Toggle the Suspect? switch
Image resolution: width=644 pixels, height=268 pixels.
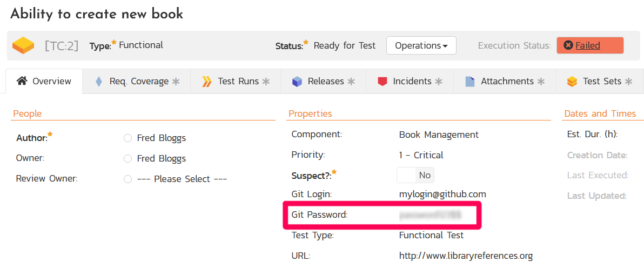pos(415,175)
